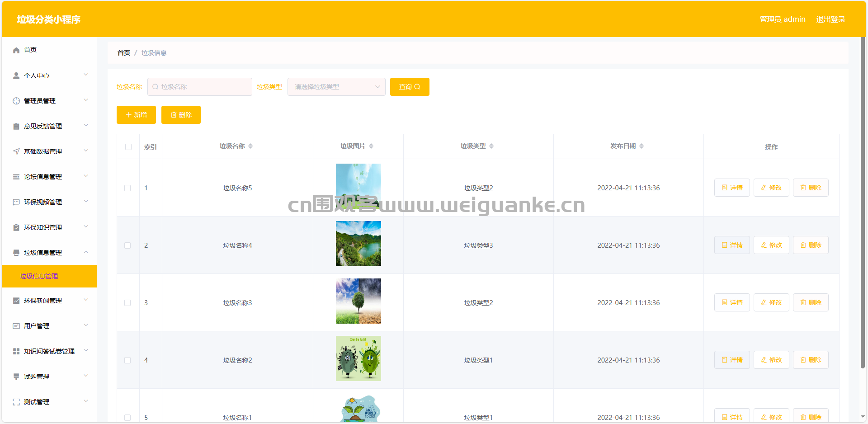Expand the 环保视频管理 chevron

coord(86,202)
